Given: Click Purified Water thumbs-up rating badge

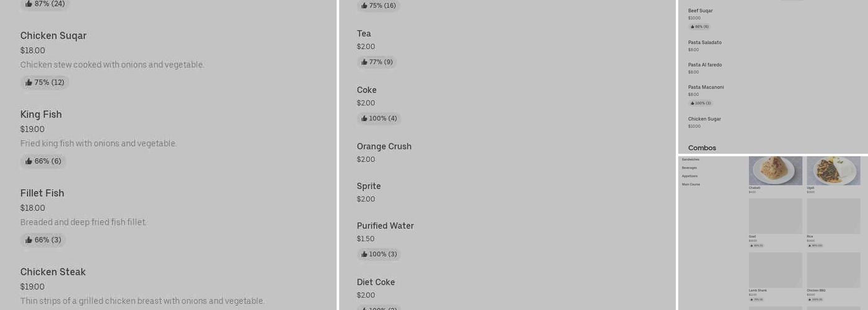Looking at the screenshot, I should pos(379,254).
